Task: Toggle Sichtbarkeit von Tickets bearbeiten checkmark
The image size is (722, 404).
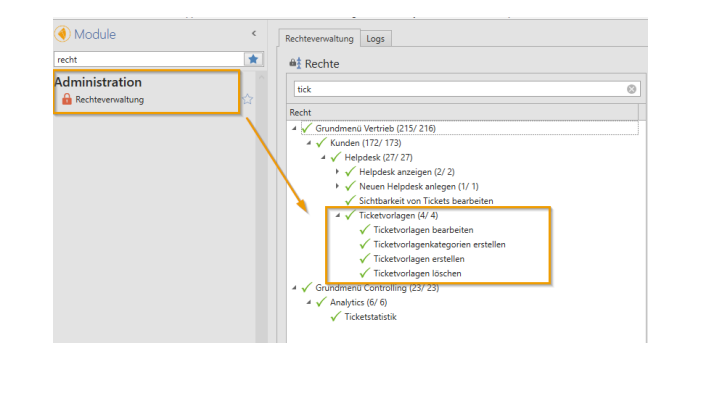Action: tap(350, 200)
